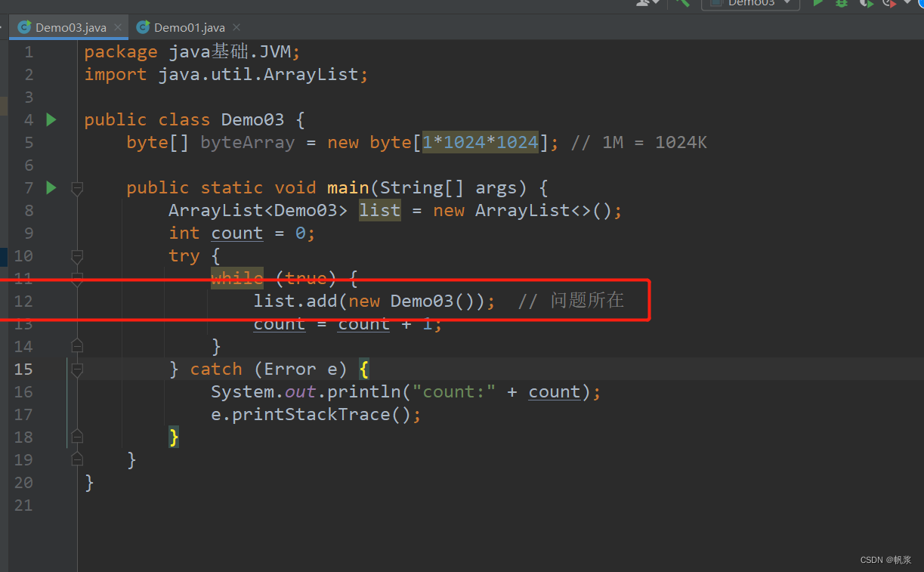Image resolution: width=924 pixels, height=572 pixels.
Task: Switch to Demo01.java tab
Action: (190, 27)
